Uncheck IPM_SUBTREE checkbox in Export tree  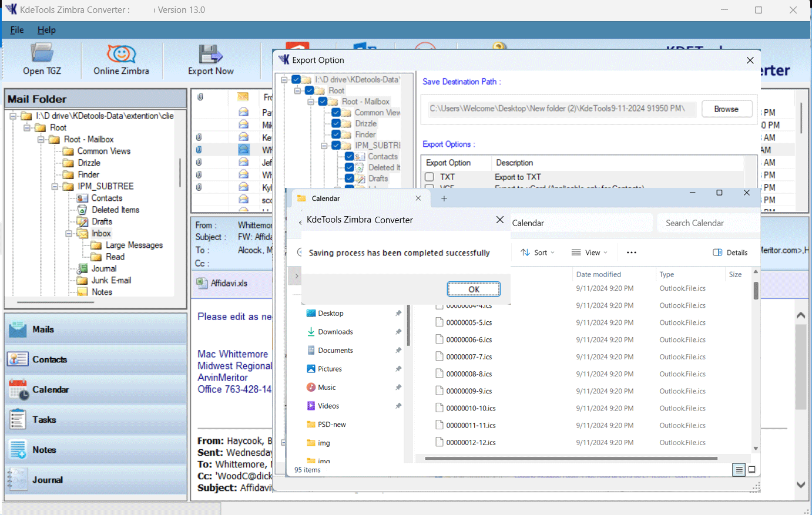[x=336, y=145]
